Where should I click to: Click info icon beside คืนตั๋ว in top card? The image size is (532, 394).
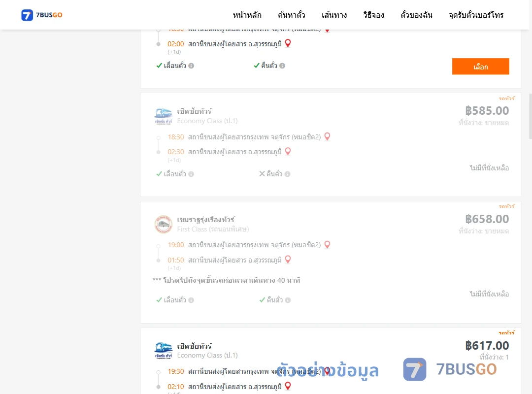pos(282,66)
